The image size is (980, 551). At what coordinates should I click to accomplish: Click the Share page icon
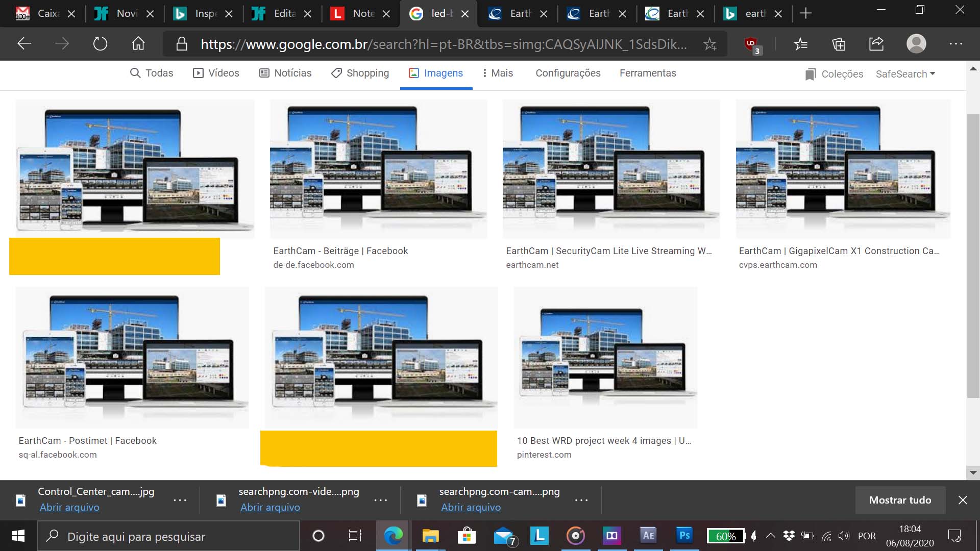(x=876, y=44)
